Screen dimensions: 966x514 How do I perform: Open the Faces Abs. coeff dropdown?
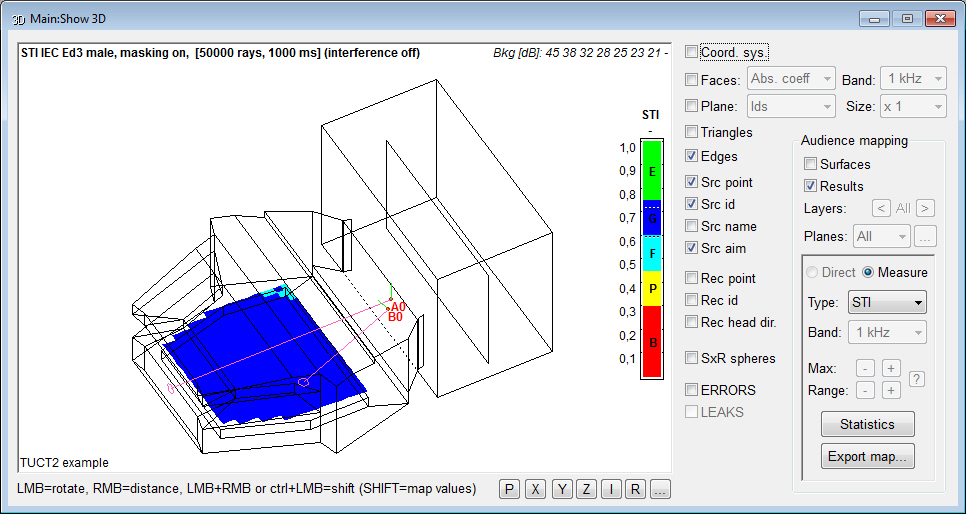(791, 79)
